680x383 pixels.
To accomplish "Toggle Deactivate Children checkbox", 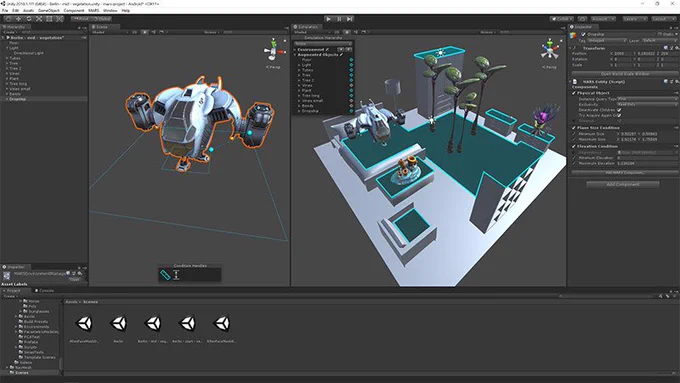I will click(619, 110).
